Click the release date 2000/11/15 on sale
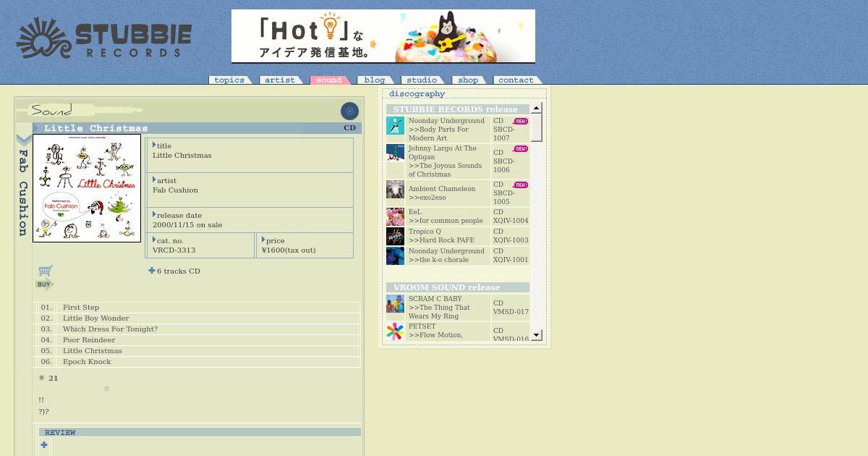The height and width of the screenshot is (456, 868). pyautogui.click(x=187, y=225)
